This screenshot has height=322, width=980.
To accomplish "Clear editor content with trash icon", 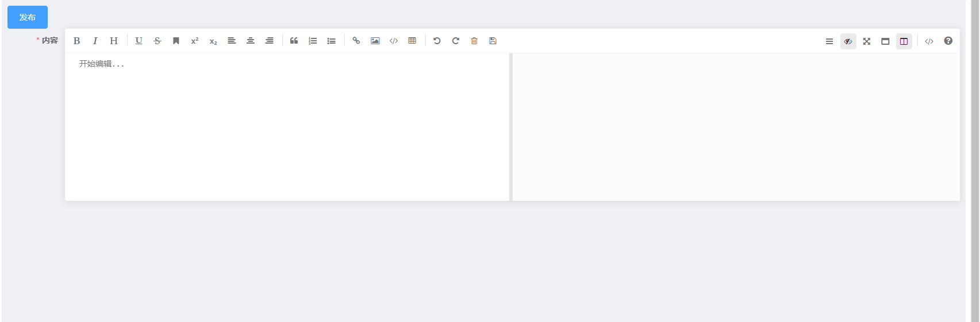I will (474, 41).
